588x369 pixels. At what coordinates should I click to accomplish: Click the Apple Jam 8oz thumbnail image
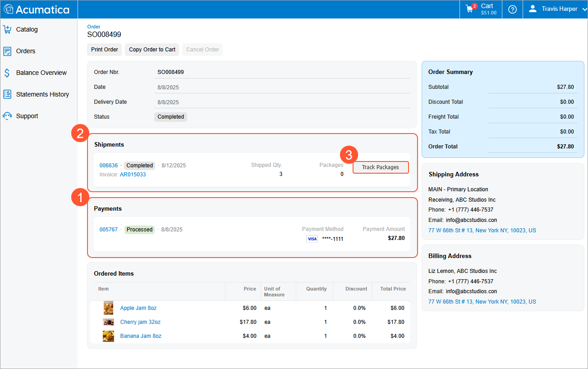point(108,308)
